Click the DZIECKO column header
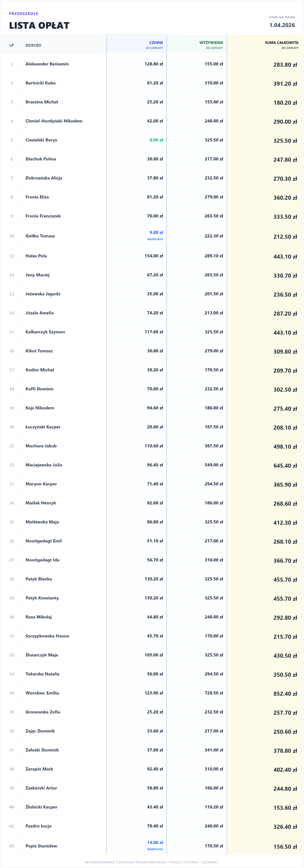The image size is (304, 868). pyautogui.click(x=33, y=45)
